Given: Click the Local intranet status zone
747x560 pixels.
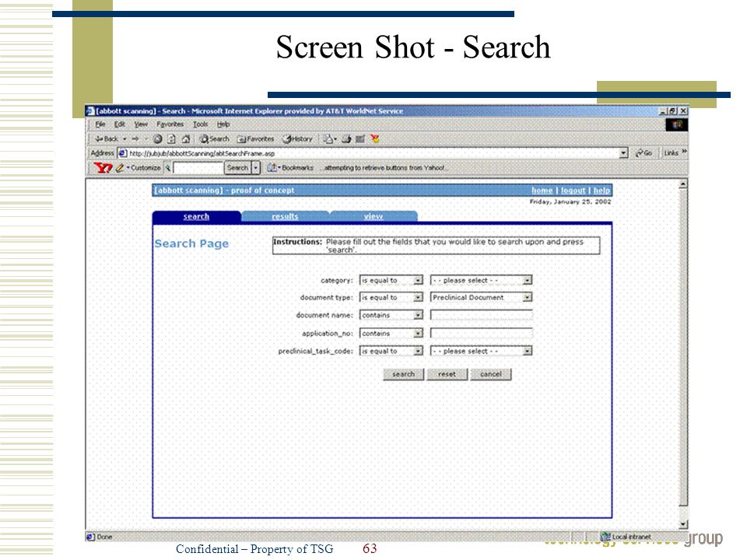Looking at the screenshot, I should [x=626, y=537].
